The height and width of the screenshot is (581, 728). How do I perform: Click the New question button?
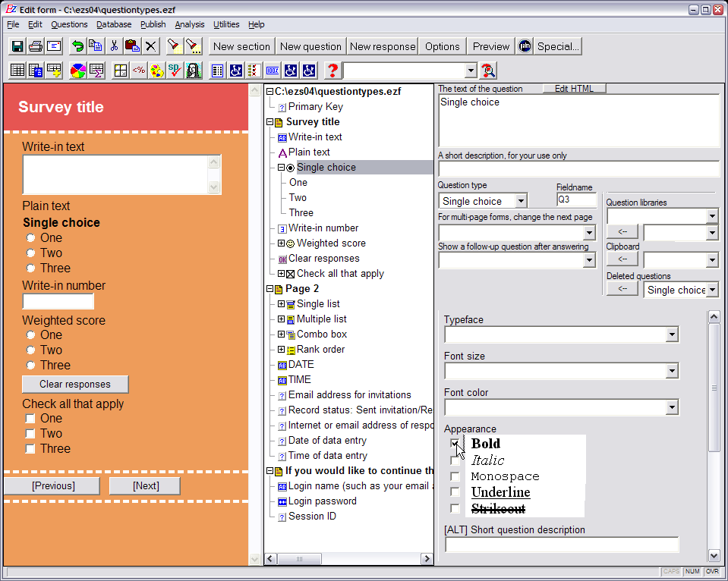point(310,46)
